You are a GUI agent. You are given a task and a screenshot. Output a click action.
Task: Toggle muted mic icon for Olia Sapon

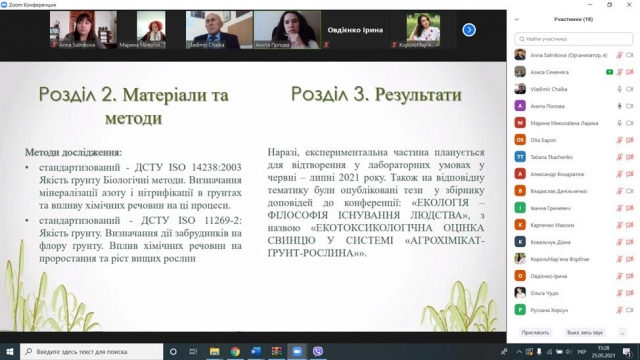619,140
